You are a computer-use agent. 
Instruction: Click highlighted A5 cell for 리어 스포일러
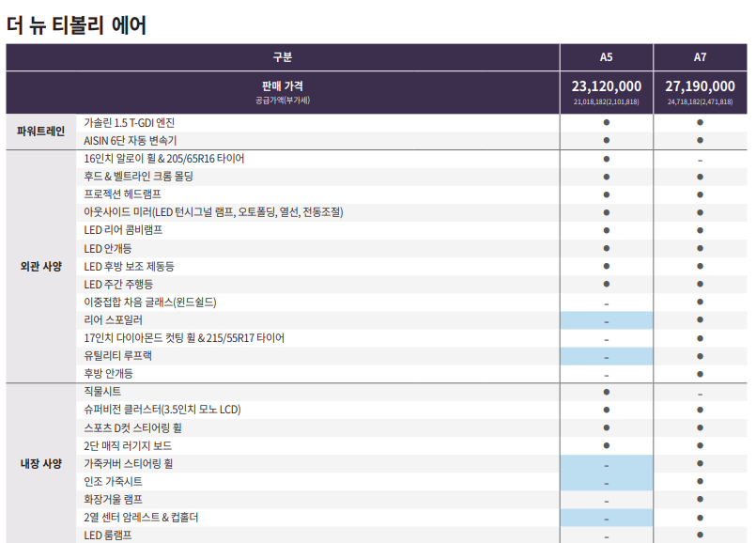(x=607, y=320)
